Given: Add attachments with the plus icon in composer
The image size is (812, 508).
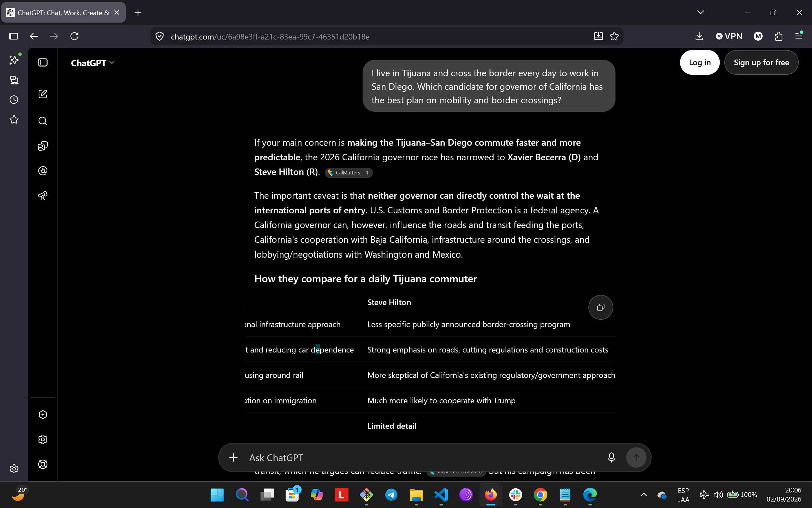Looking at the screenshot, I should (x=233, y=457).
